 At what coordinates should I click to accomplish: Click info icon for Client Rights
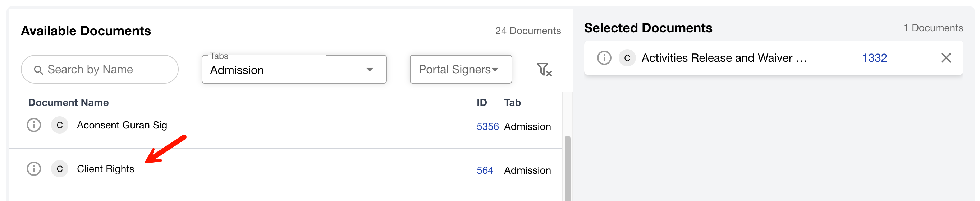tap(34, 169)
